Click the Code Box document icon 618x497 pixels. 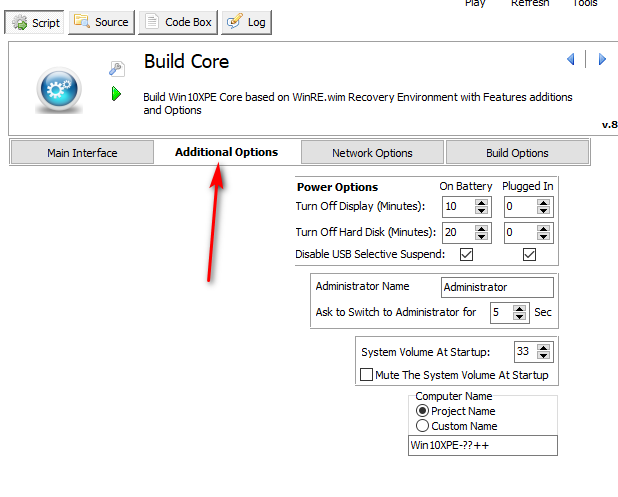[152, 22]
